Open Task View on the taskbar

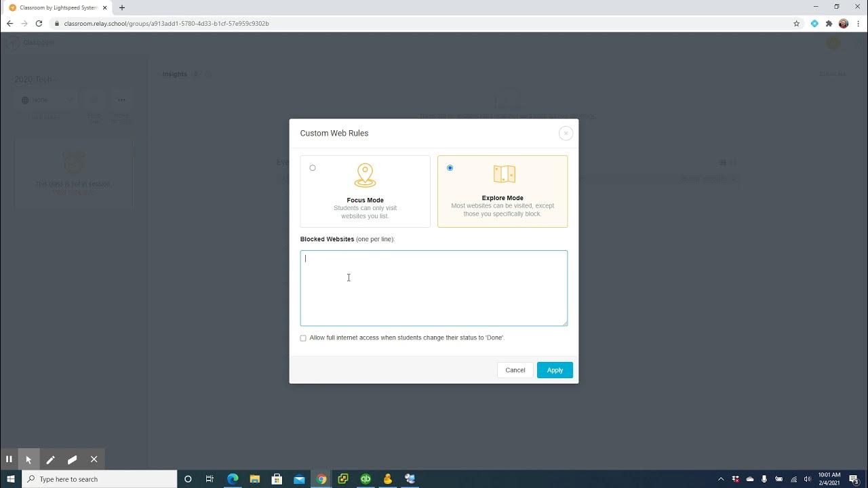click(x=210, y=479)
